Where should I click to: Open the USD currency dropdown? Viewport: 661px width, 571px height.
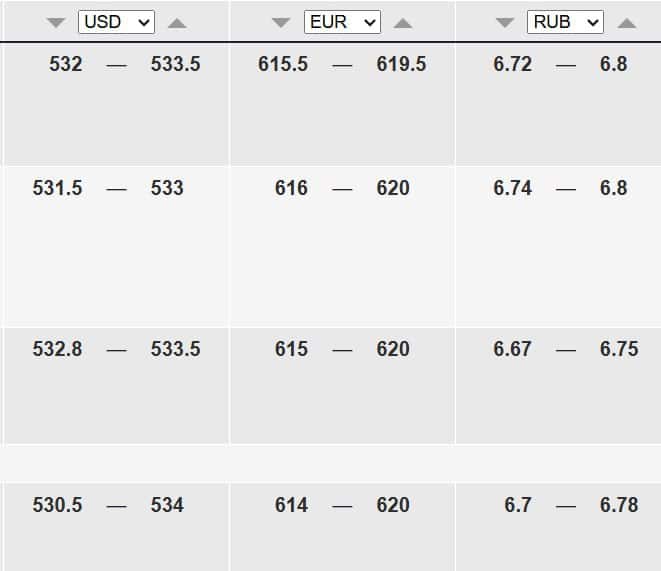point(116,22)
